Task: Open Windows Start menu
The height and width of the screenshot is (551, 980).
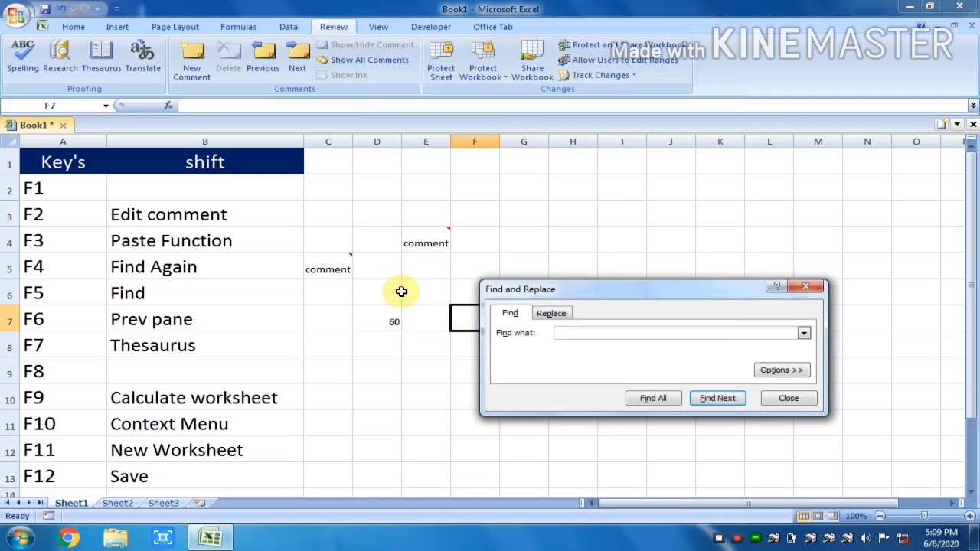Action: tap(20, 537)
